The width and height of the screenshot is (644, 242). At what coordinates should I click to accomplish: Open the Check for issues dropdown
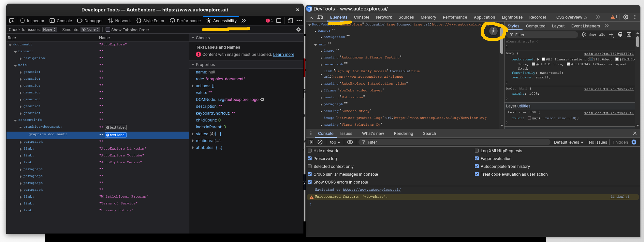click(50, 30)
